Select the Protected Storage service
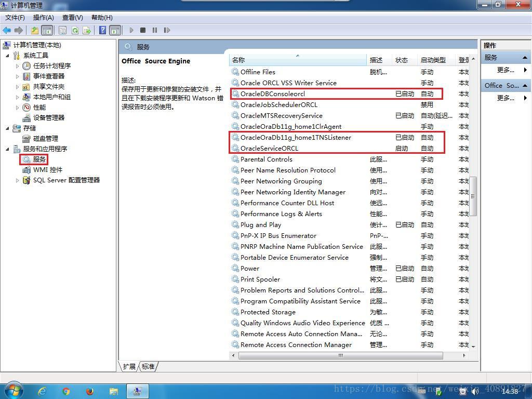Screen dimensions: 532x399 [x=350, y=312]
